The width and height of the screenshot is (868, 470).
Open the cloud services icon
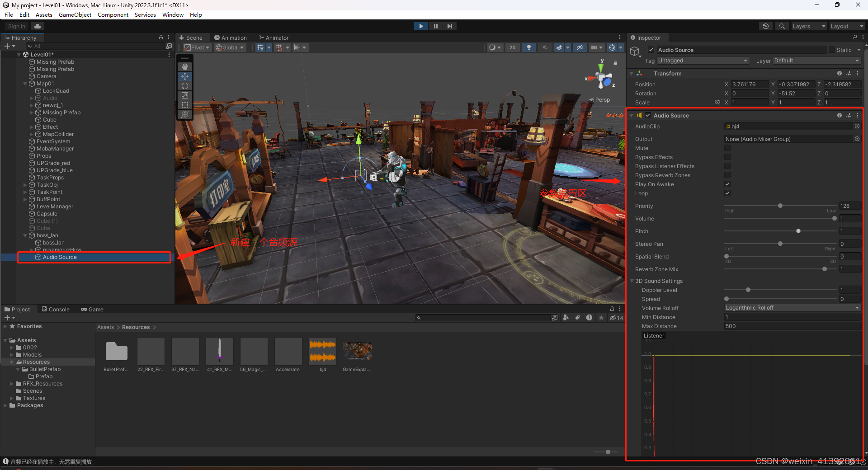tap(38, 26)
